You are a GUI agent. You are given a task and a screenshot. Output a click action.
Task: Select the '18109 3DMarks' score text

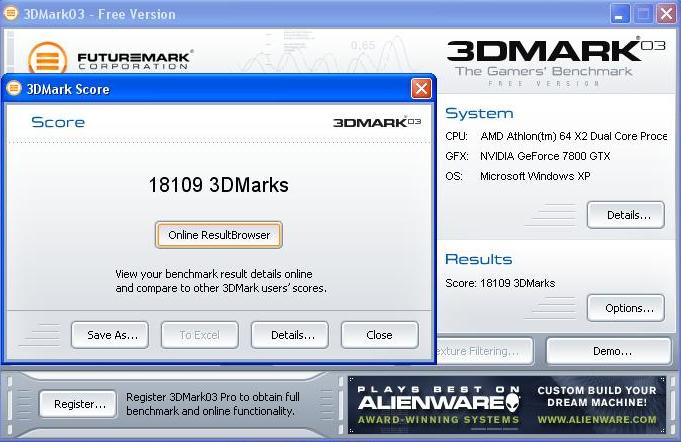pos(218,185)
